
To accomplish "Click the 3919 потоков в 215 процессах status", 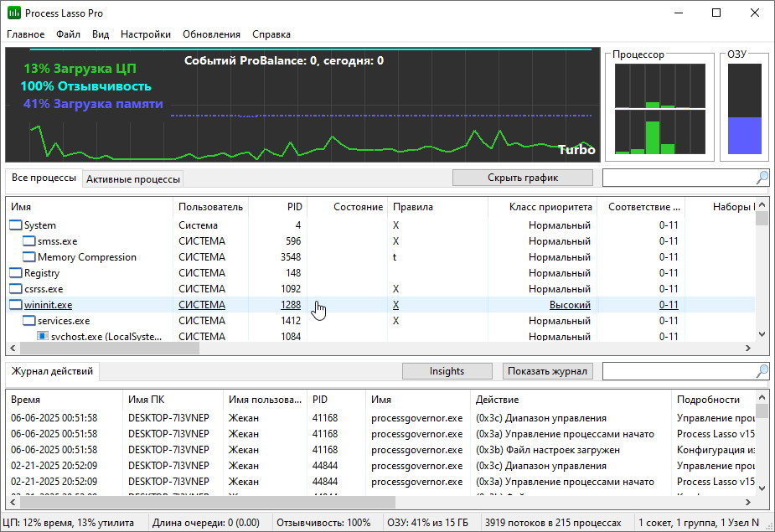I will tap(553, 523).
